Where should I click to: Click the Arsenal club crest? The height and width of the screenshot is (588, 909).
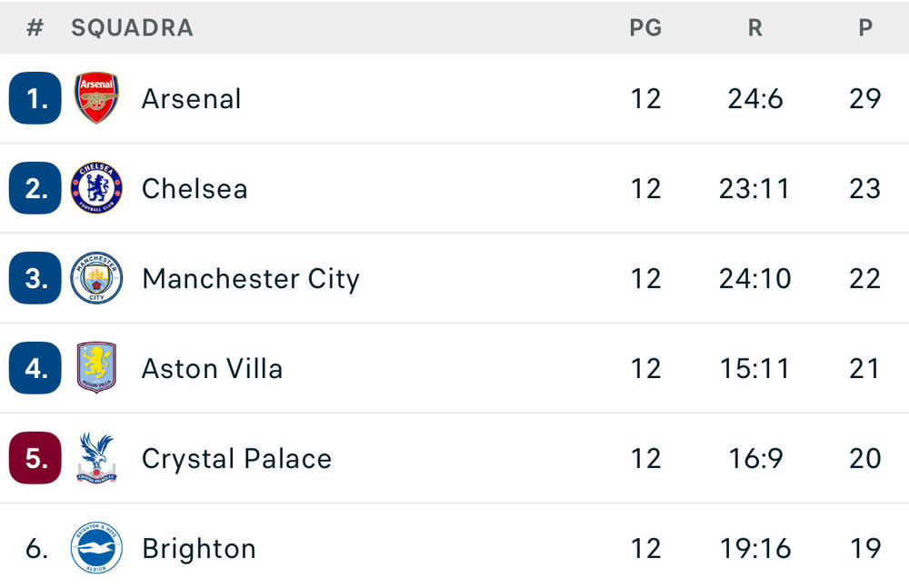click(96, 98)
